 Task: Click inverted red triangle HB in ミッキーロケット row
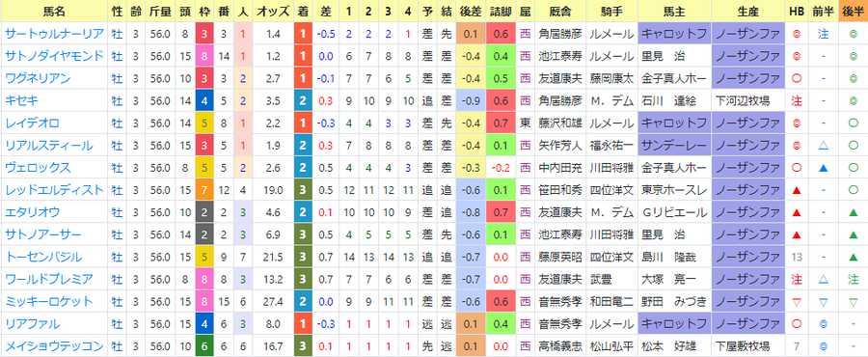(x=797, y=302)
